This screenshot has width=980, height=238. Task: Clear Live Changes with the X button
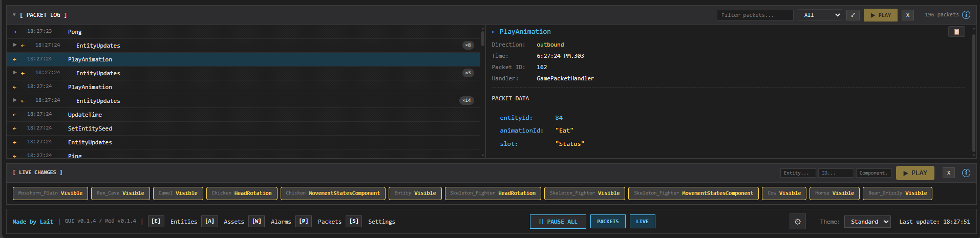(x=949, y=173)
